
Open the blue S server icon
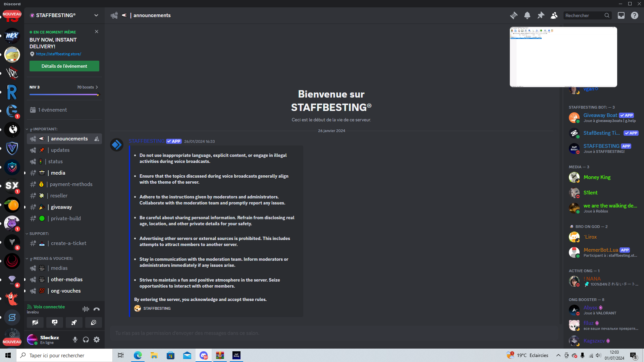pyautogui.click(x=12, y=317)
